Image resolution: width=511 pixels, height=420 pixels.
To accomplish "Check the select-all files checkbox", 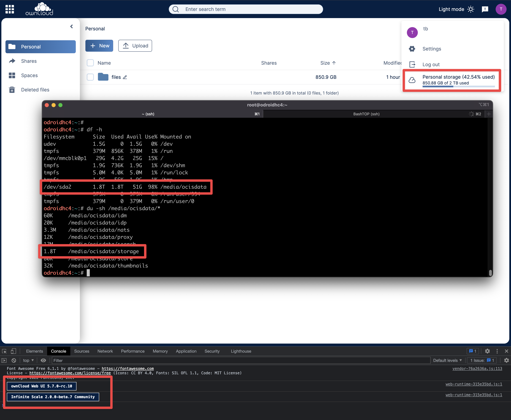I will [x=90, y=63].
